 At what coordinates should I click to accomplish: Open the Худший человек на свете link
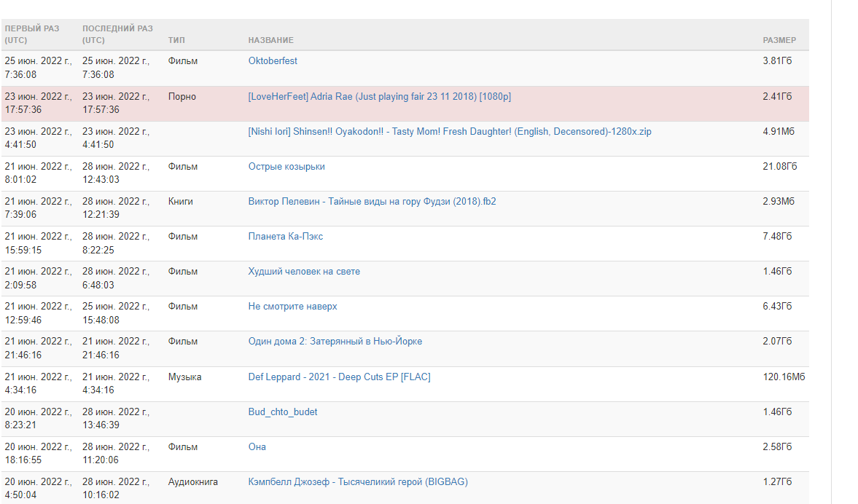(x=304, y=271)
